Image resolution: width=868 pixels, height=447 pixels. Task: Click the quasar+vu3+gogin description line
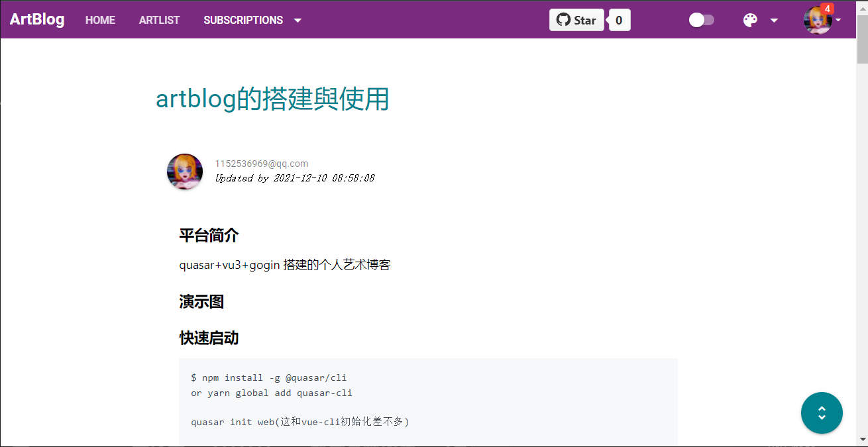[x=285, y=265]
